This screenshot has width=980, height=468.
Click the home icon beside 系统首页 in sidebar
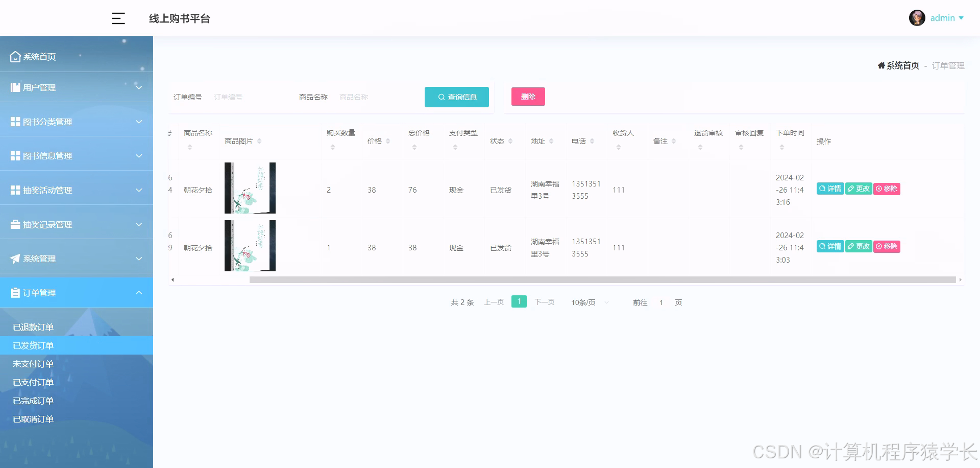pos(15,56)
